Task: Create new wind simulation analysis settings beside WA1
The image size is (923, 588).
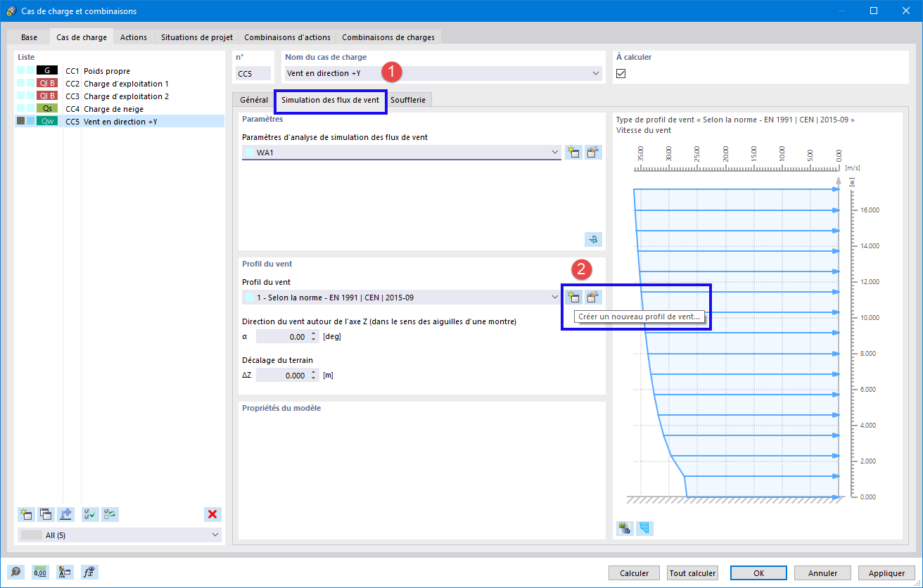Action: (573, 153)
